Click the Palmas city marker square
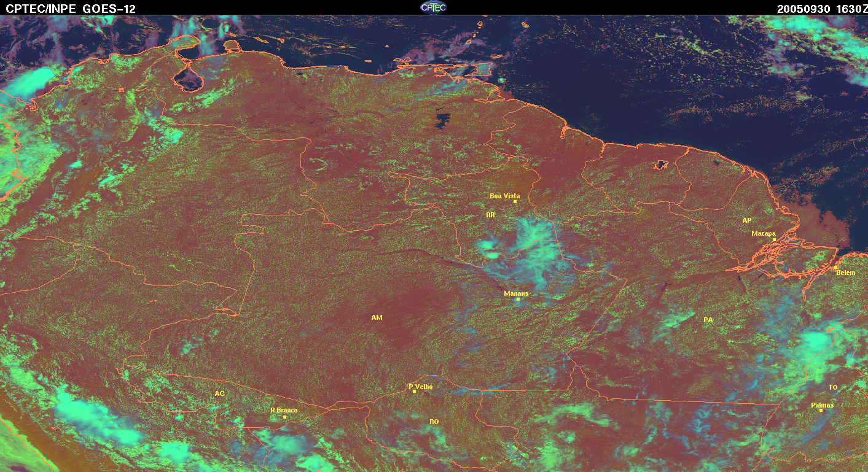Viewport: 868px width, 472px height. click(x=821, y=410)
